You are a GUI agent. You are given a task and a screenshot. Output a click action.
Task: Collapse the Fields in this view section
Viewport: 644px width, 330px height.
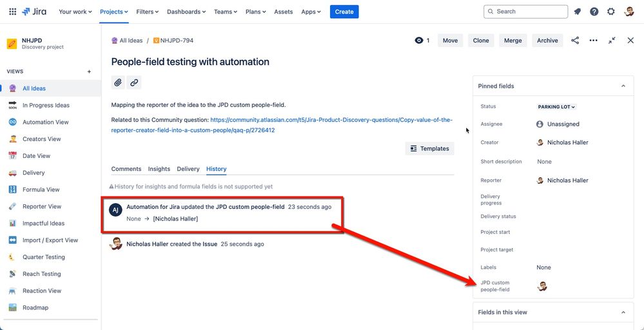[x=623, y=313]
